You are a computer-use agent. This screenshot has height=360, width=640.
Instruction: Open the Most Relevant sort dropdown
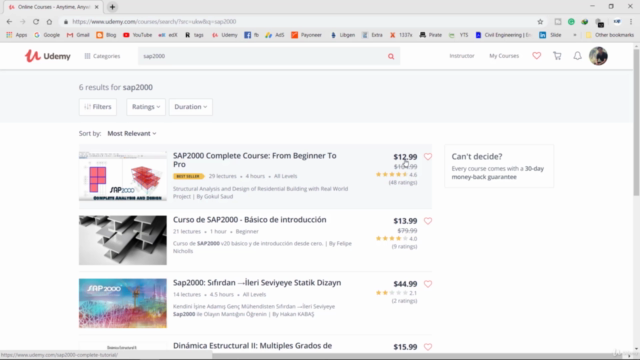pyautogui.click(x=131, y=133)
